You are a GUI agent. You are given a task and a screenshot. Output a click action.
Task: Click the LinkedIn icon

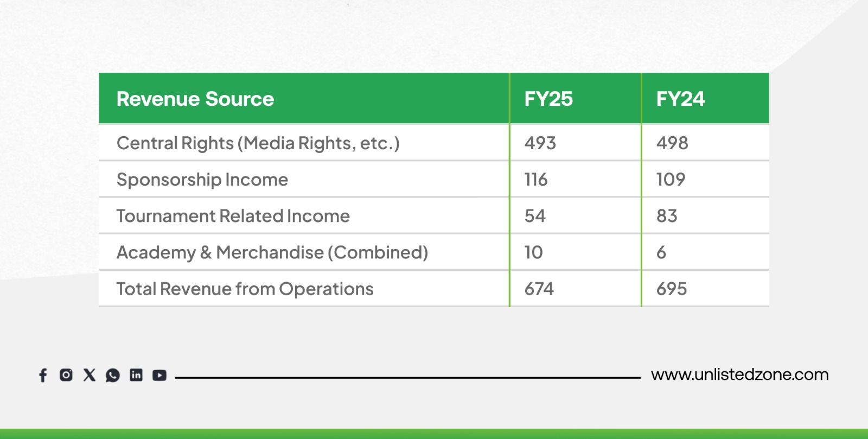point(136,375)
